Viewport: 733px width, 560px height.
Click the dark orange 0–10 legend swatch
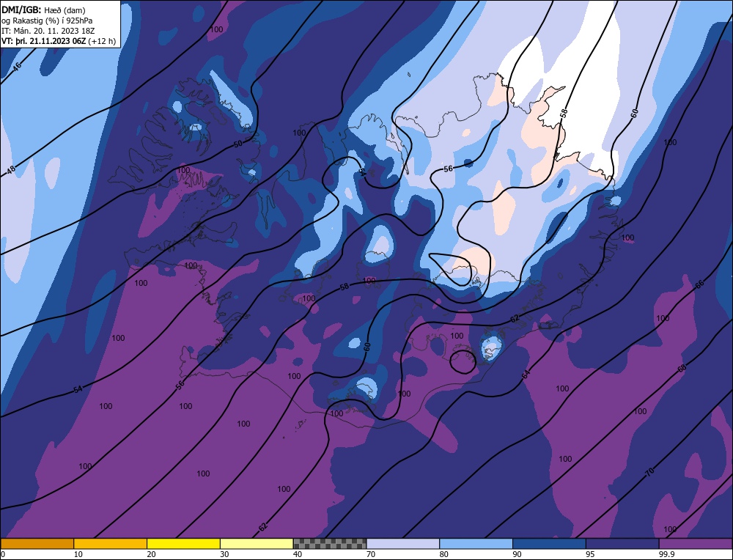[37, 543]
